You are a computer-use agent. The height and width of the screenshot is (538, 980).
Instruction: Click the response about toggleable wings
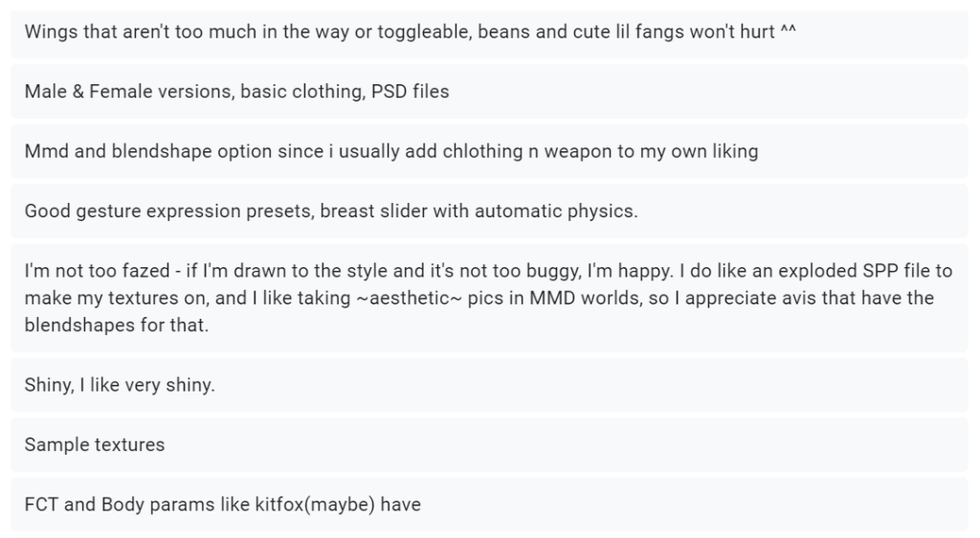point(412,32)
